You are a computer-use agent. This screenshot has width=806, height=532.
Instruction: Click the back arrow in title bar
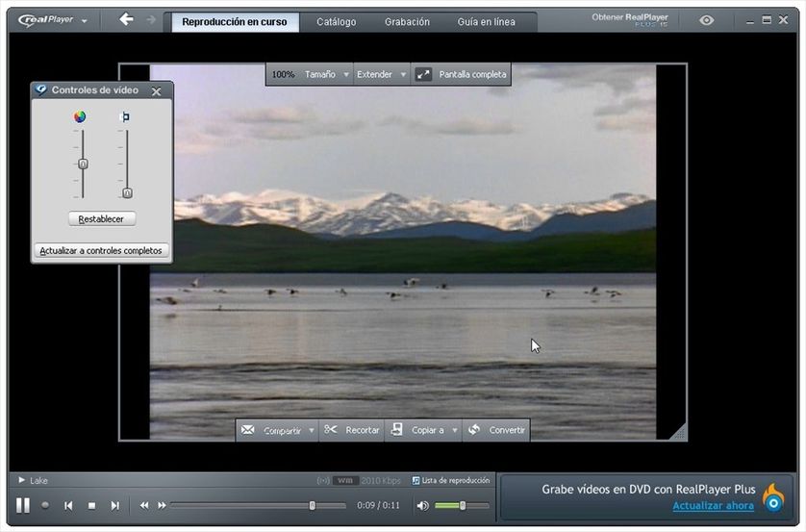point(126,19)
